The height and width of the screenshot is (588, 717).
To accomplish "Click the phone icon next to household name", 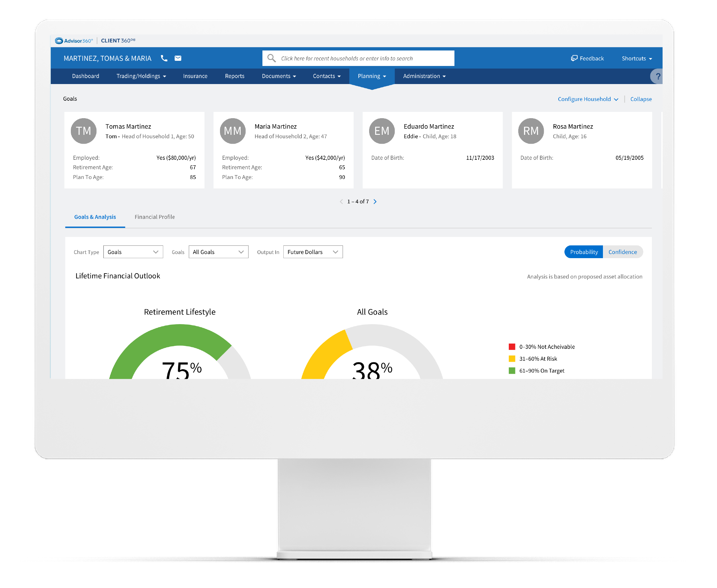I will (x=164, y=58).
